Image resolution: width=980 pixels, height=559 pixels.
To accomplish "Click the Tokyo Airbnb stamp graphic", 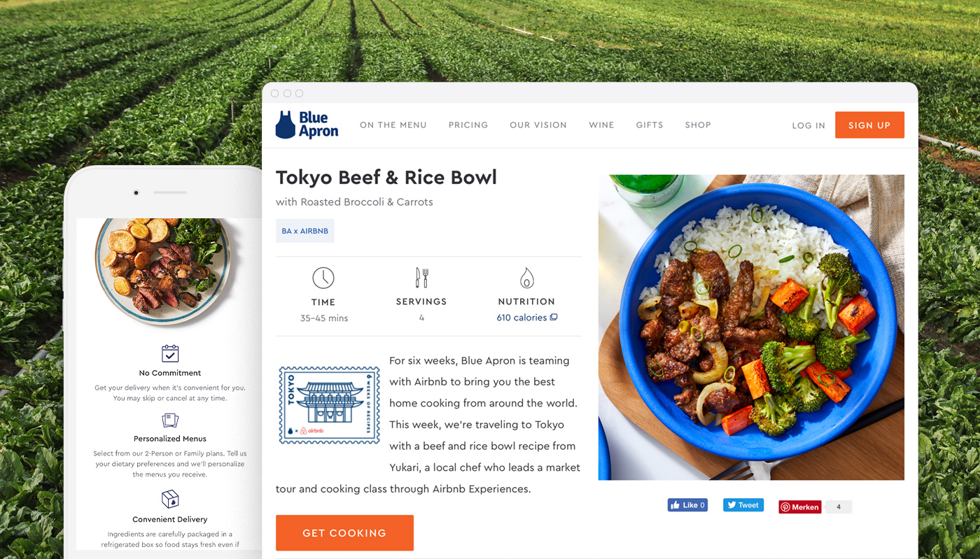I will (329, 404).
